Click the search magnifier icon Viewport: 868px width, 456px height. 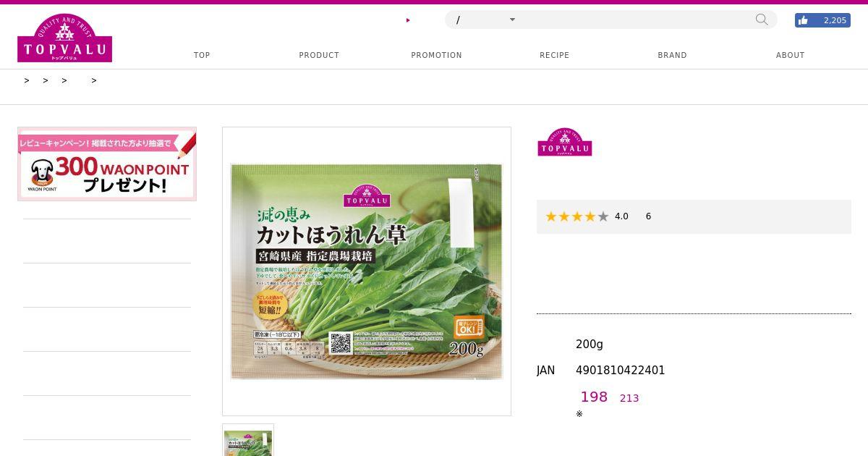762,20
